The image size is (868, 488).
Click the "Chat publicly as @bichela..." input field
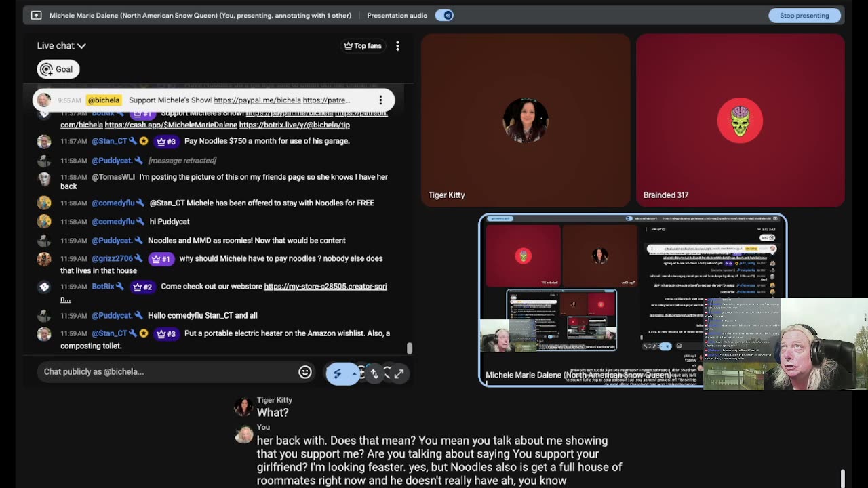click(166, 371)
